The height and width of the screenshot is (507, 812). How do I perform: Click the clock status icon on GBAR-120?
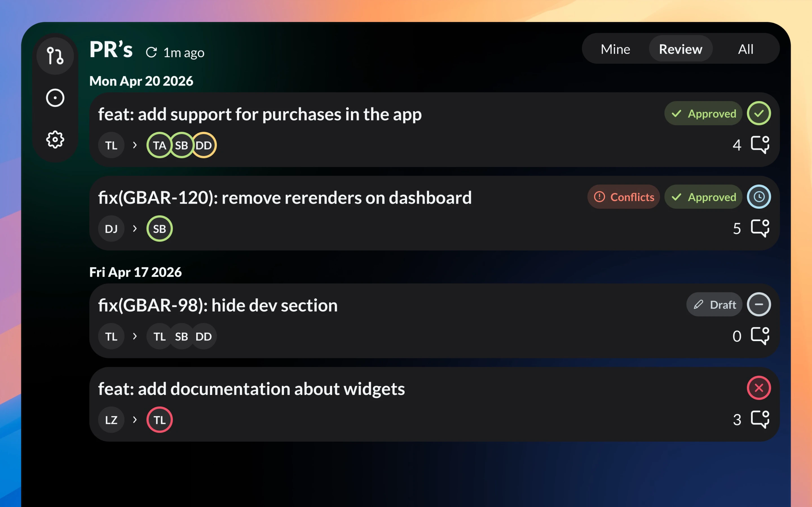point(759,197)
